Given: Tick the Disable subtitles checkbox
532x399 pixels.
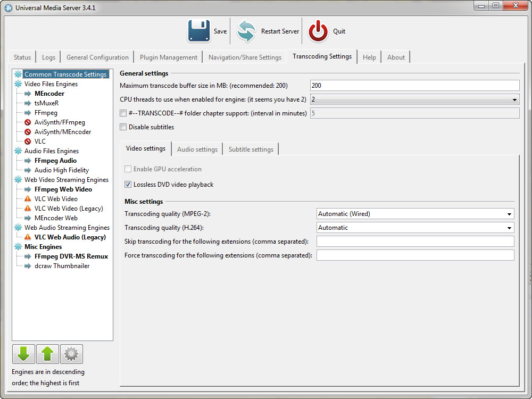Looking at the screenshot, I should [123, 127].
